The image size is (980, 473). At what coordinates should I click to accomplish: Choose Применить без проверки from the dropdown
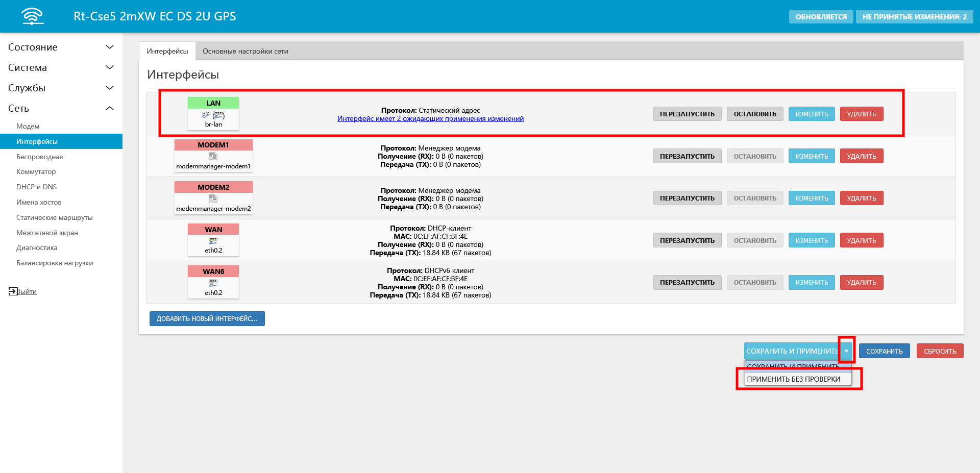(793, 379)
